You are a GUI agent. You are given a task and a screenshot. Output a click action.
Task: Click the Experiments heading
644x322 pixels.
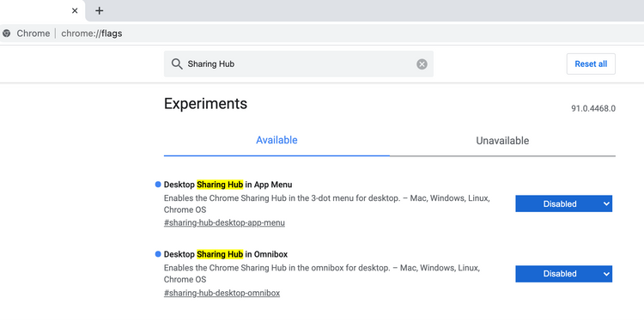[x=205, y=104]
